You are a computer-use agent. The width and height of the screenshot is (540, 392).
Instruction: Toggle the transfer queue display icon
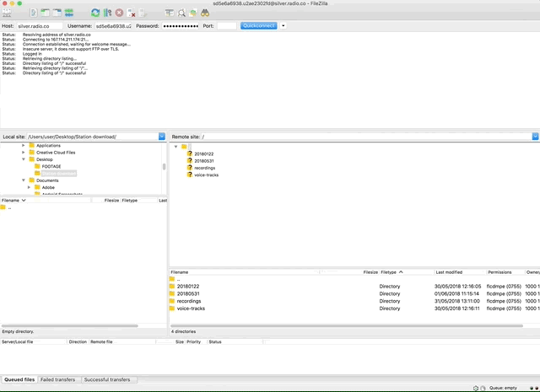[x=69, y=13]
